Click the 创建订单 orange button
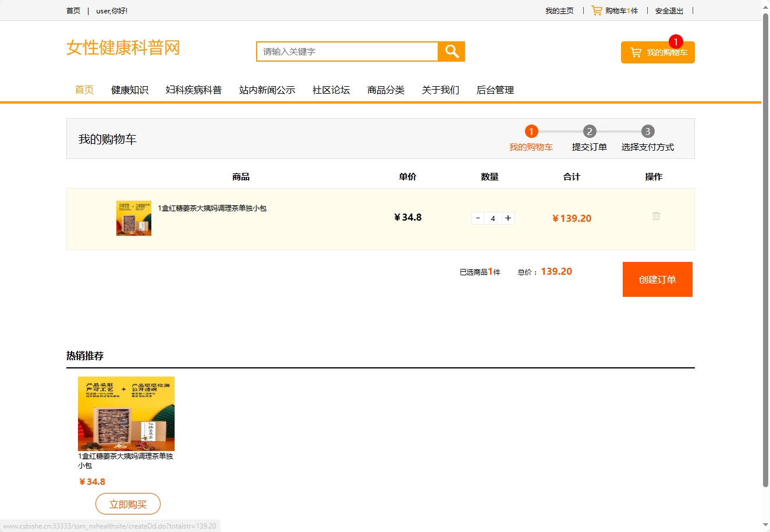This screenshot has height=532, width=770. coord(657,279)
